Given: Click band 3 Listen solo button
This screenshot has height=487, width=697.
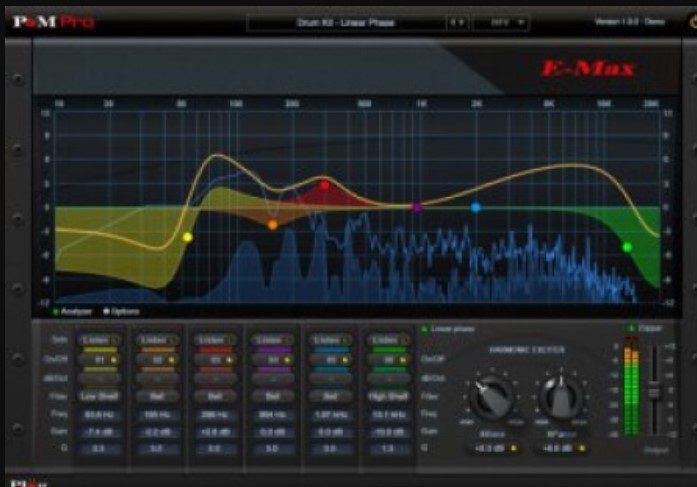Looking at the screenshot, I should pos(216,340).
